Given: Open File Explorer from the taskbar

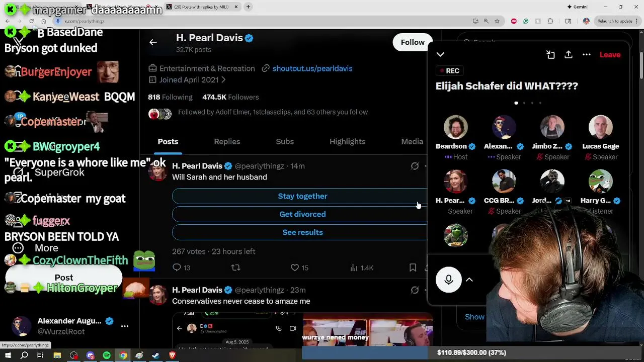Looking at the screenshot, I should [57, 355].
